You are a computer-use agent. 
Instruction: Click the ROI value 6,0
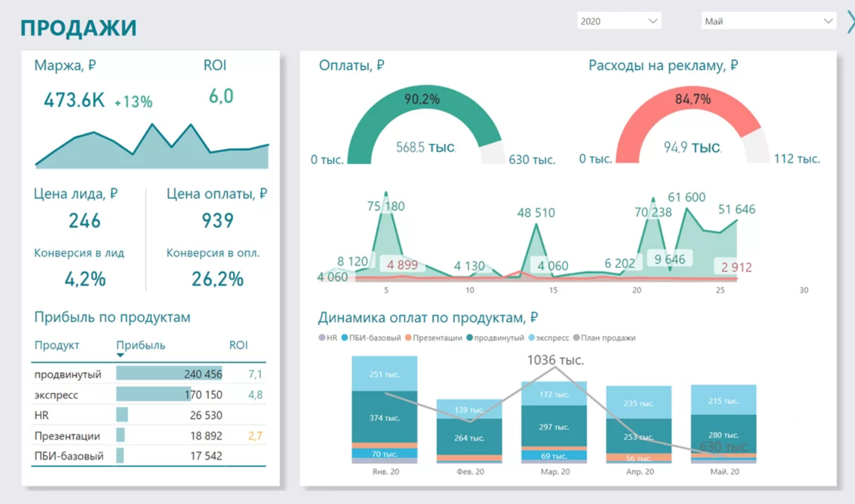221,96
